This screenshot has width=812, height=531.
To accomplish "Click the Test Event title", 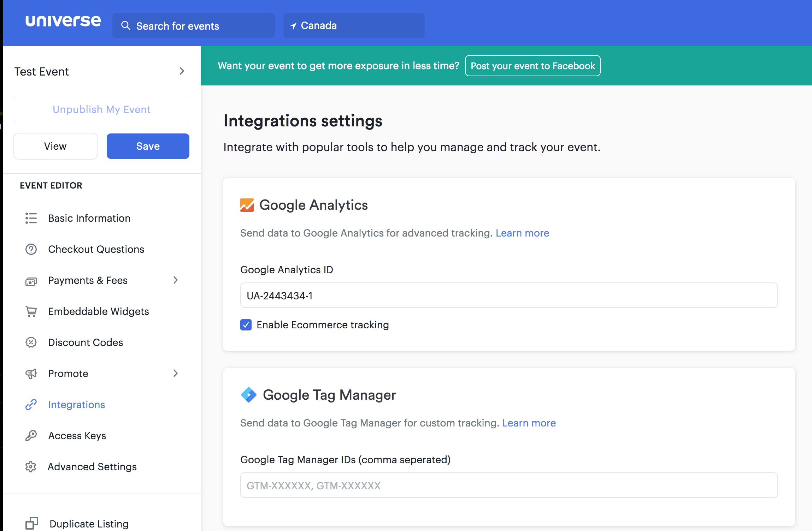I will (x=42, y=72).
